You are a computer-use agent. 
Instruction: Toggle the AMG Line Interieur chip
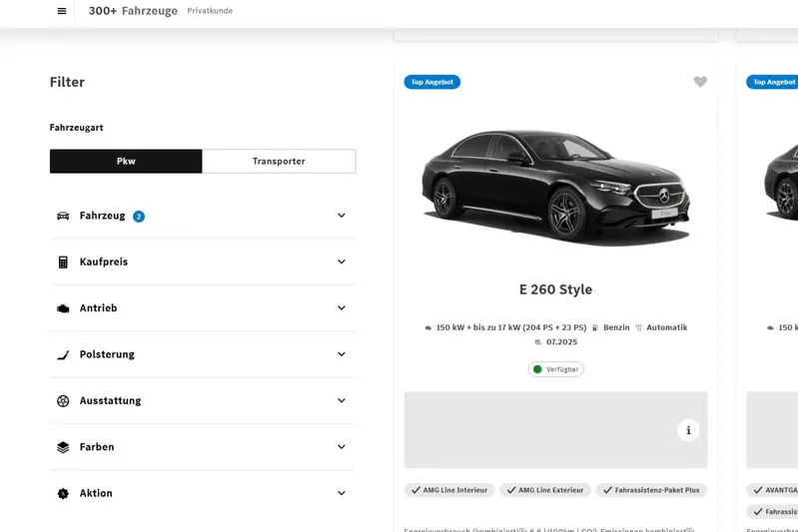pos(448,490)
